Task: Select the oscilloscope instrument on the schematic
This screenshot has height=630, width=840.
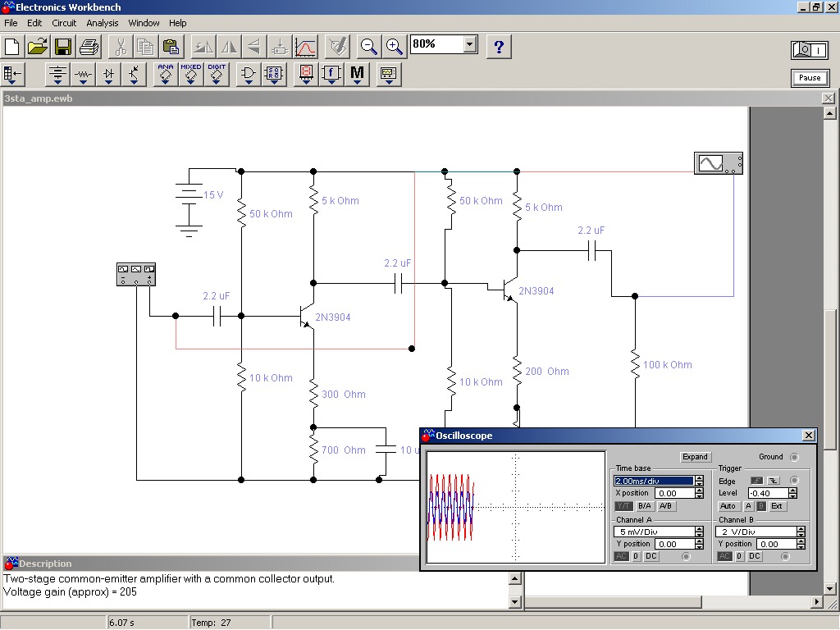Action: point(719,163)
